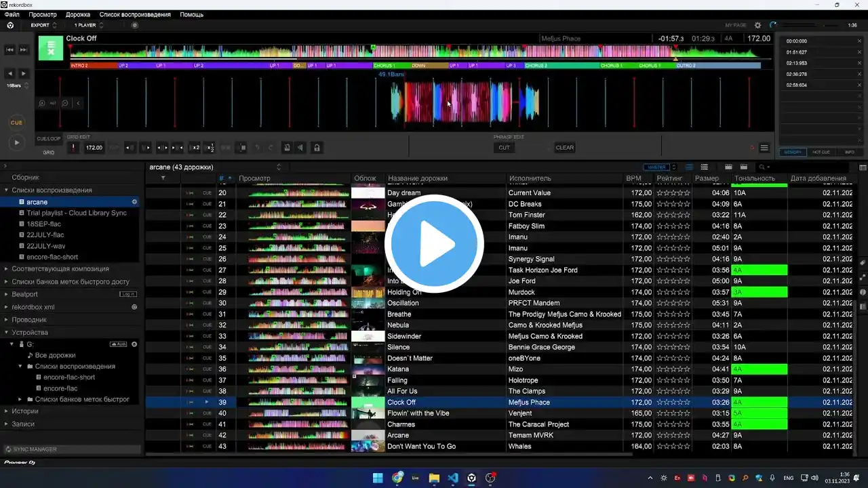Click the filter funnel icon in the track list header
The width and height of the screenshot is (868, 488).
(x=163, y=178)
